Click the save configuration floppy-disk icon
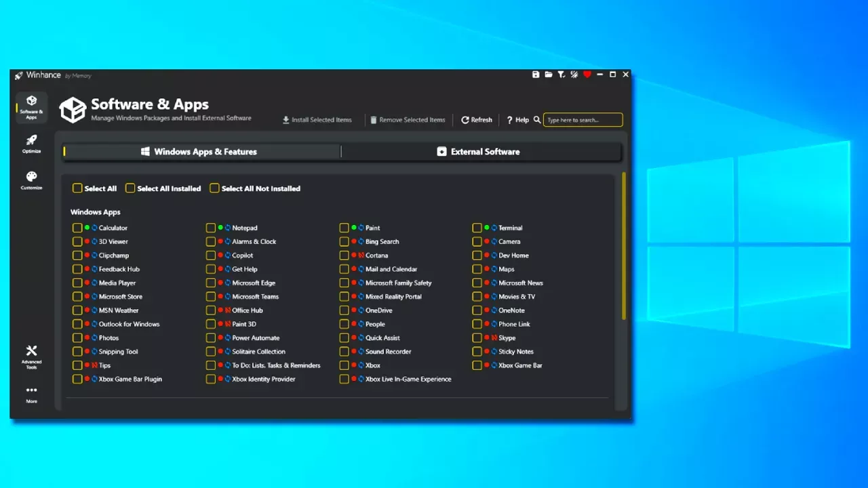Screen dimensions: 868x488 tap(536, 75)
